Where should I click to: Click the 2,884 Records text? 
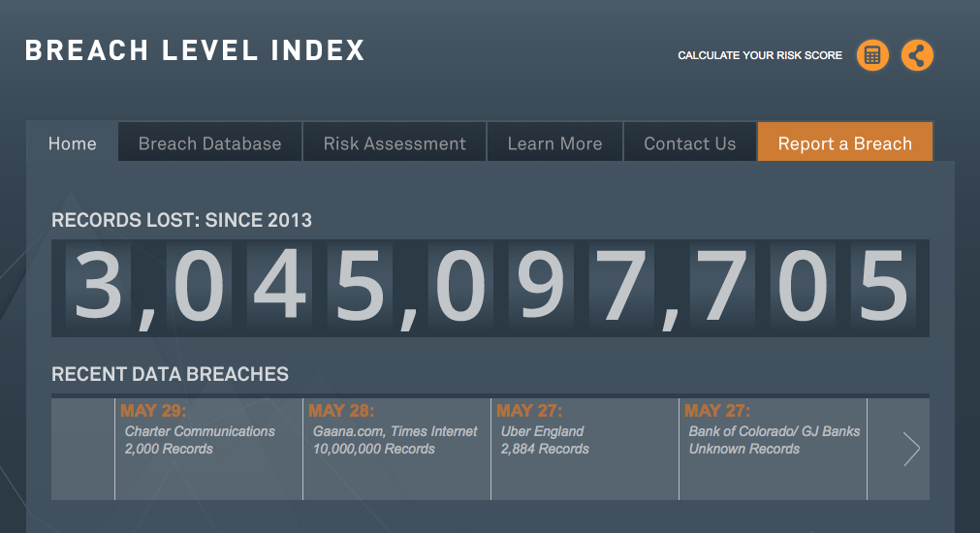[545, 449]
